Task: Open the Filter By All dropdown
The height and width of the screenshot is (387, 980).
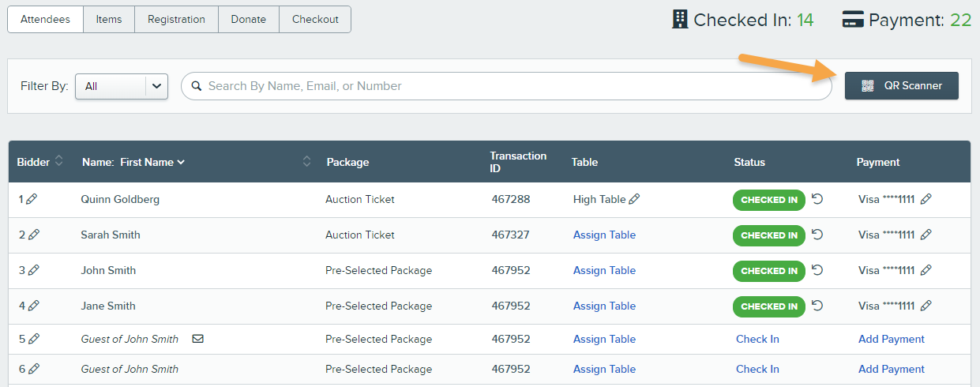Action: click(x=122, y=86)
